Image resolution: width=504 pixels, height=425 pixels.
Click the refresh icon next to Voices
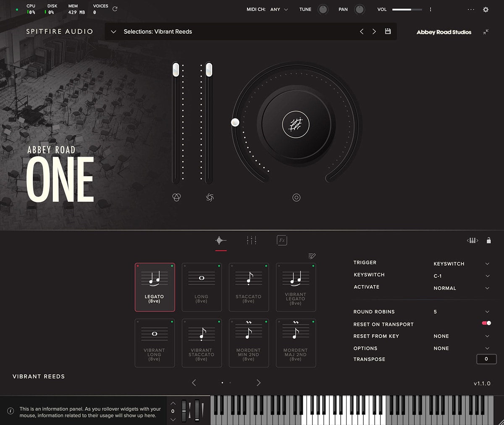click(x=115, y=9)
